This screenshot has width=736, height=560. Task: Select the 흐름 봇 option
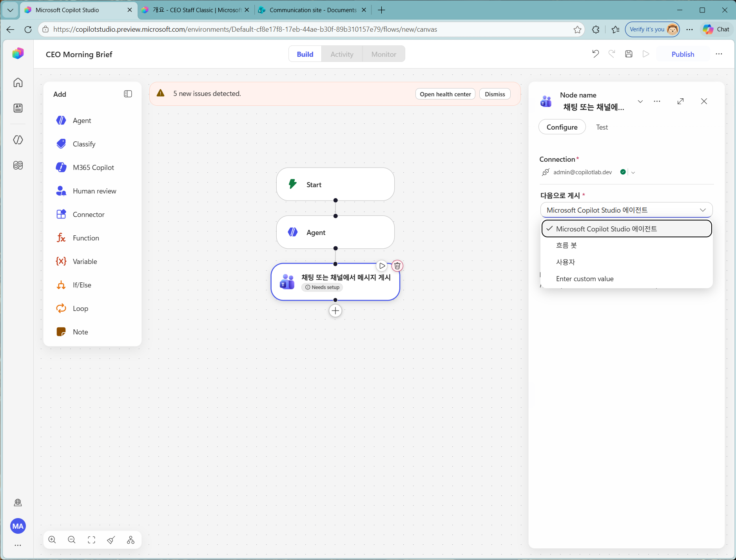(x=627, y=246)
